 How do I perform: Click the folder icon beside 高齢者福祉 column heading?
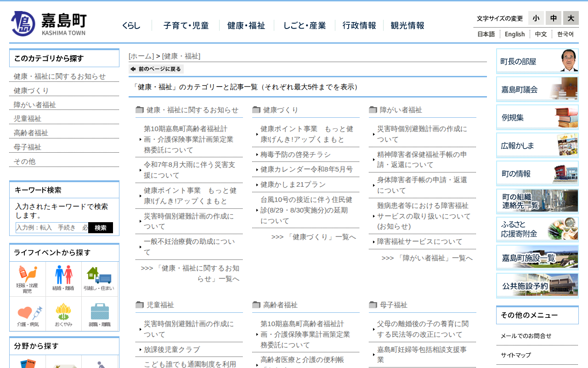tap(256, 305)
